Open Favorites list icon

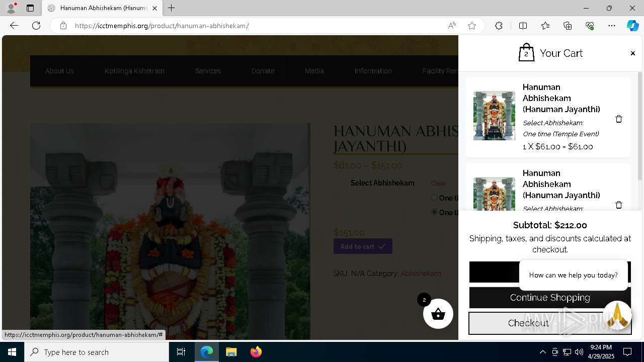pos(545,26)
